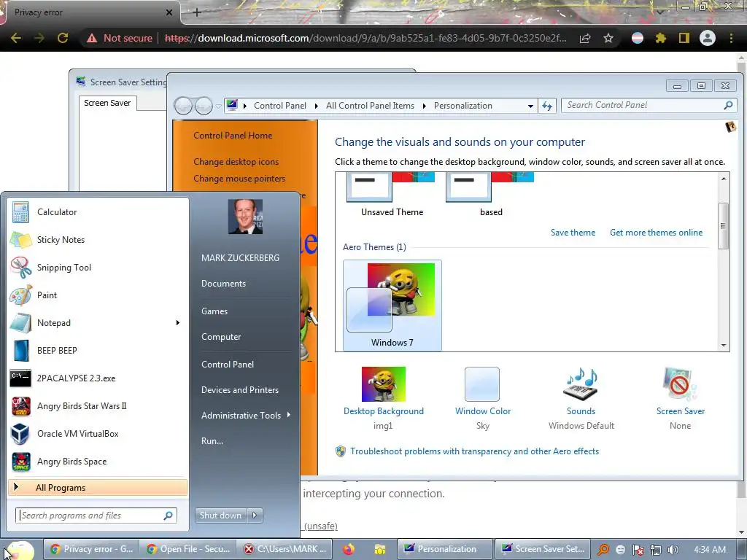The width and height of the screenshot is (747, 560).
Task: Expand Notepad recent files arrow
Action: tap(178, 323)
